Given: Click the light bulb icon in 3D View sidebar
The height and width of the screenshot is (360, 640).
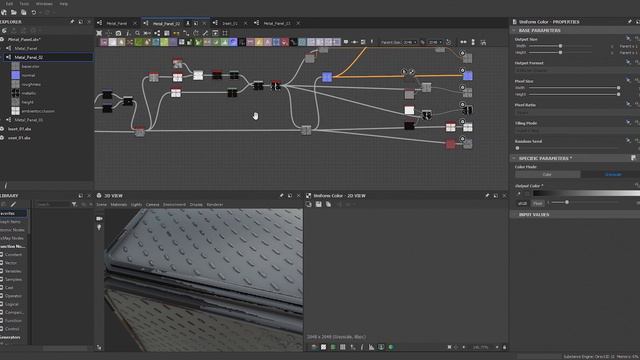Looking at the screenshot, I should (99, 227).
